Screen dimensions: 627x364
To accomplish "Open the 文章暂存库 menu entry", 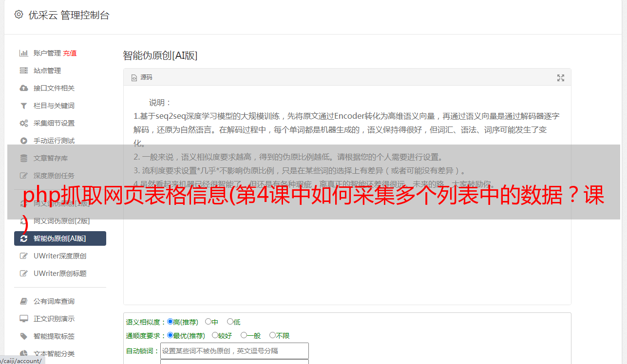I will coord(51,158).
